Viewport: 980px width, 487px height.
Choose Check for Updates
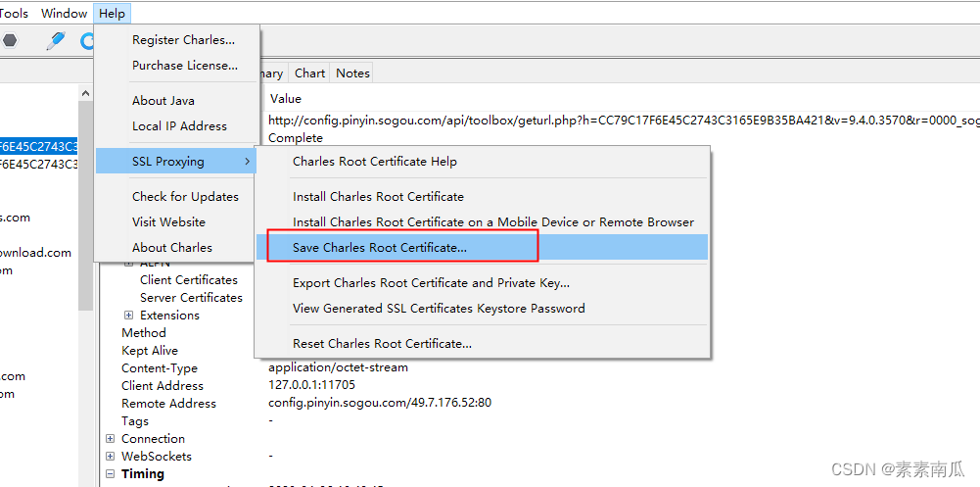(185, 196)
